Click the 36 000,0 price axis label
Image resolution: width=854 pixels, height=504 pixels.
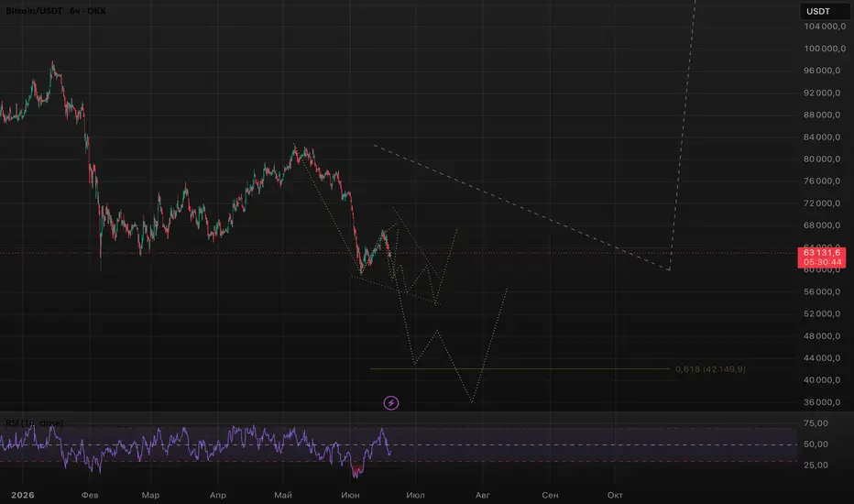click(822, 402)
